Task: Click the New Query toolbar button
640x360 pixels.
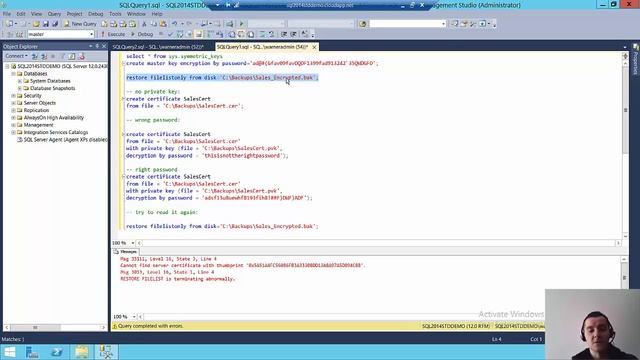Action: (x=80, y=24)
